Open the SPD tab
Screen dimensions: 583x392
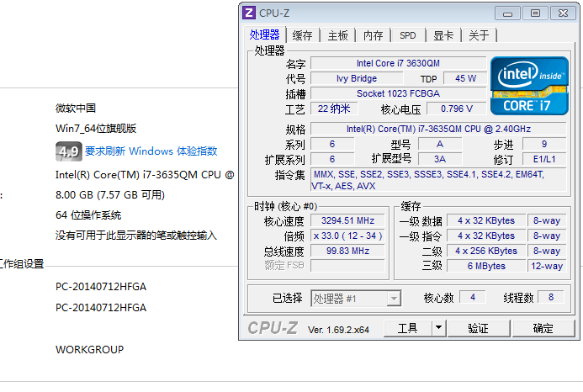tap(408, 35)
